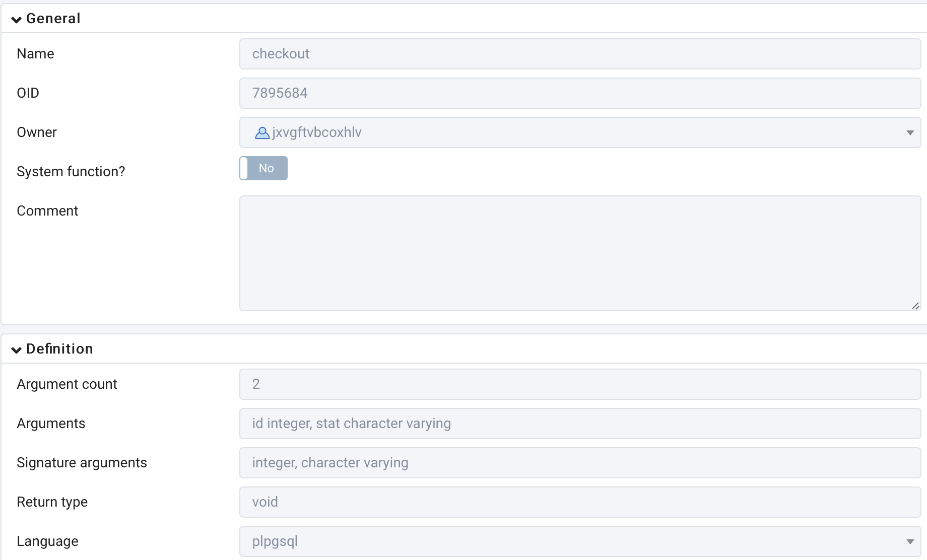Click the System function? label
927x560 pixels.
pos(71,172)
